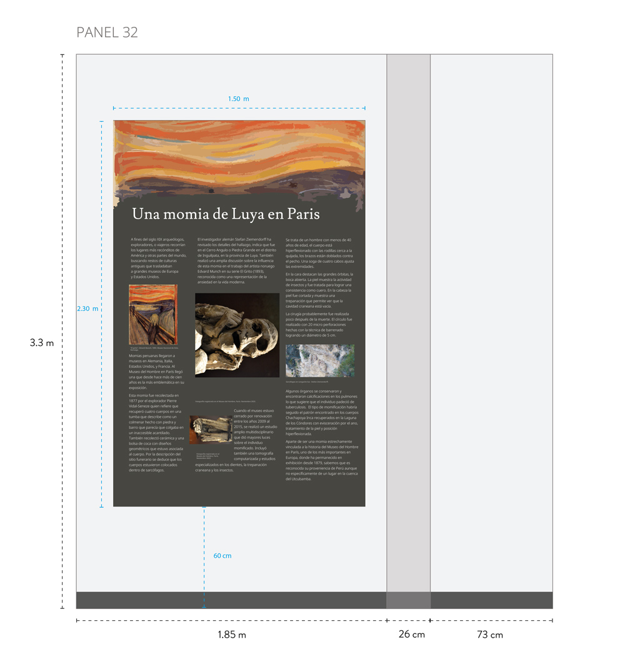The height and width of the screenshot is (672, 625).
Task: Click the 1.85 m bottom dimension label
Action: pos(231,635)
